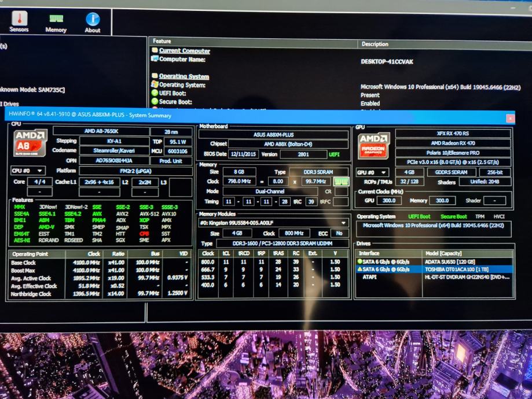This screenshot has height=399, width=532.
Task: Click the Model [Capacity] column header
Action: click(x=468, y=253)
